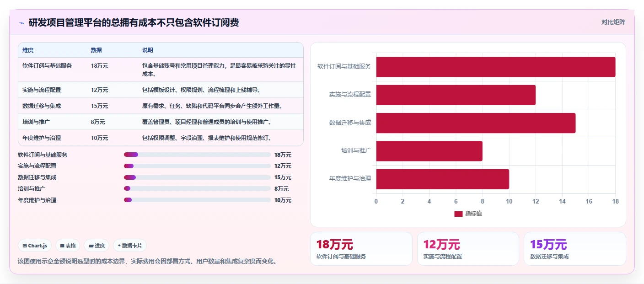The image size is (644, 284).
Task: Click table row label 数据迁移与集成
Action: (x=42, y=106)
